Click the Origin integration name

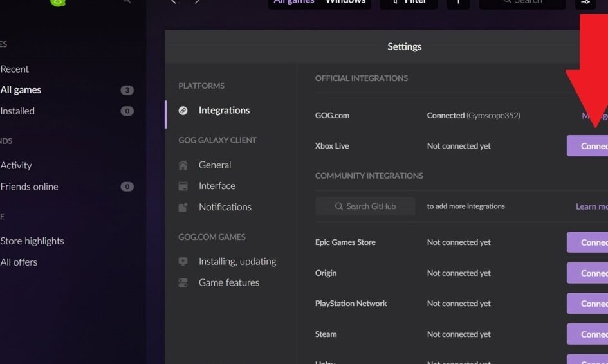326,273
